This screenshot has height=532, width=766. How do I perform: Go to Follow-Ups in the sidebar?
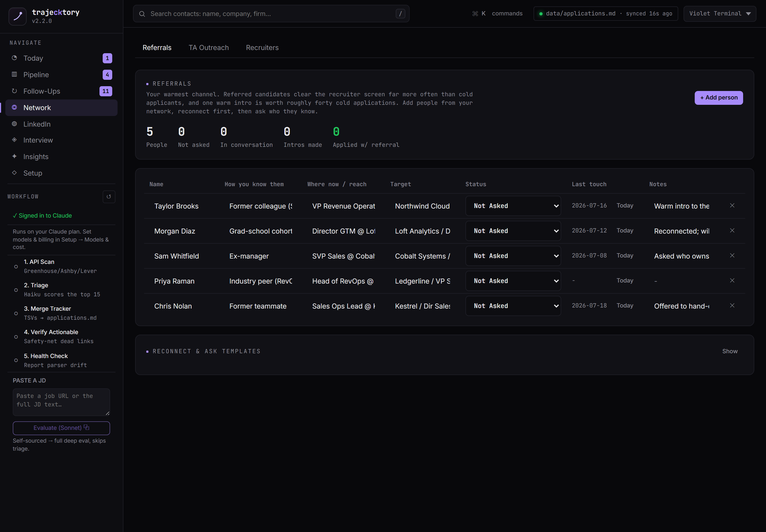[61, 91]
